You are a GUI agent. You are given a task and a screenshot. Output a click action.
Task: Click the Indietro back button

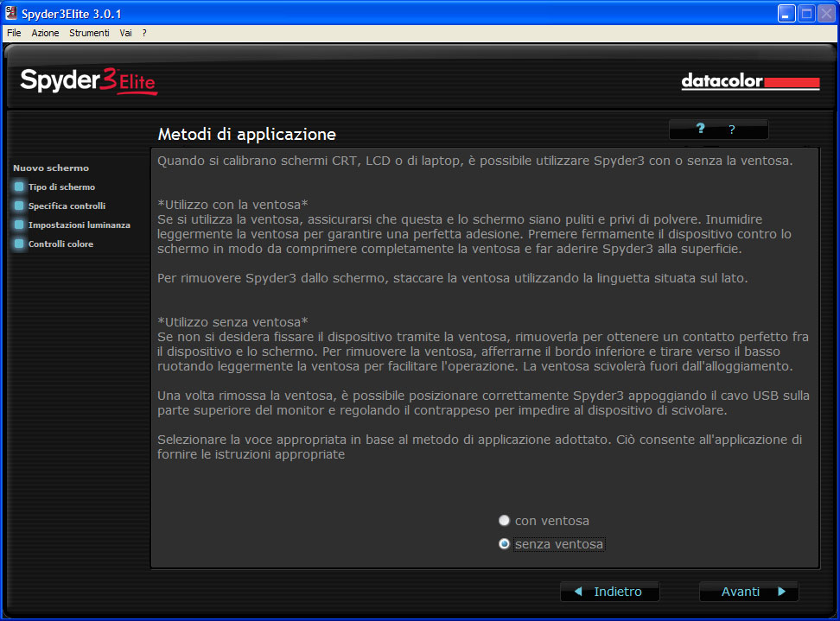(609, 592)
